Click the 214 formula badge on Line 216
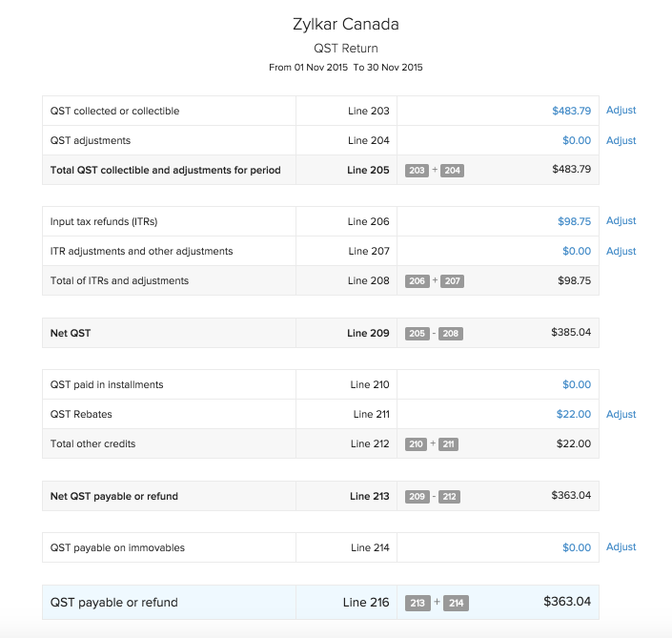Image resolution: width=672 pixels, height=638 pixels. [x=456, y=603]
